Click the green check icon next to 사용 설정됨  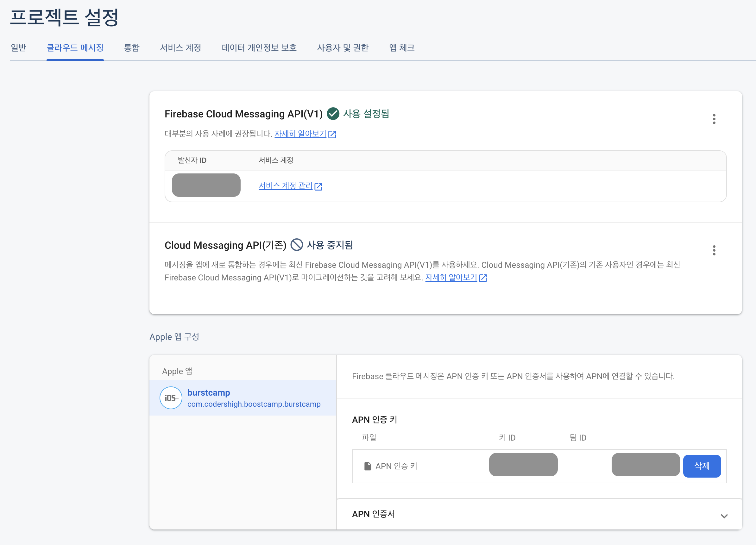click(x=333, y=114)
